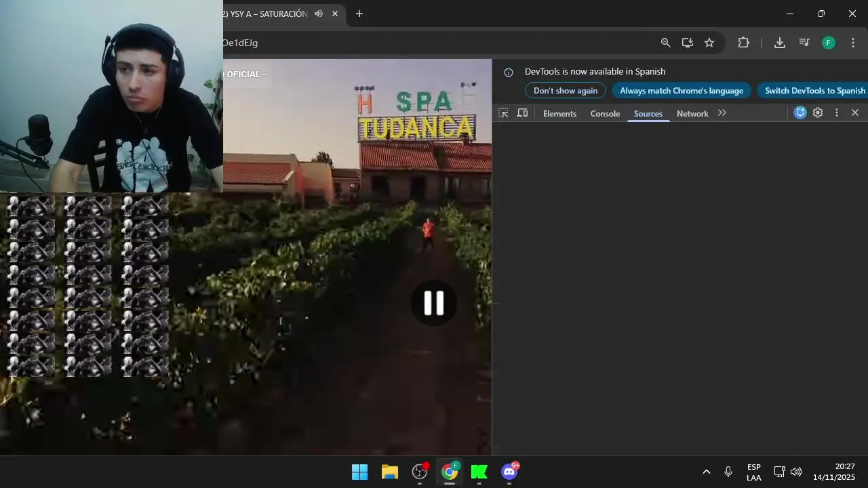Restore down the Chrome window
868x488 pixels.
click(x=821, y=14)
